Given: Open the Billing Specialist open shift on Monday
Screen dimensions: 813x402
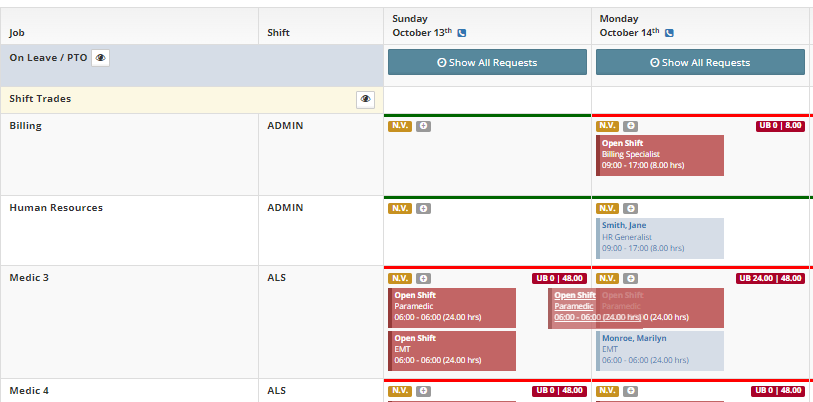Looking at the screenshot, I should point(659,155).
